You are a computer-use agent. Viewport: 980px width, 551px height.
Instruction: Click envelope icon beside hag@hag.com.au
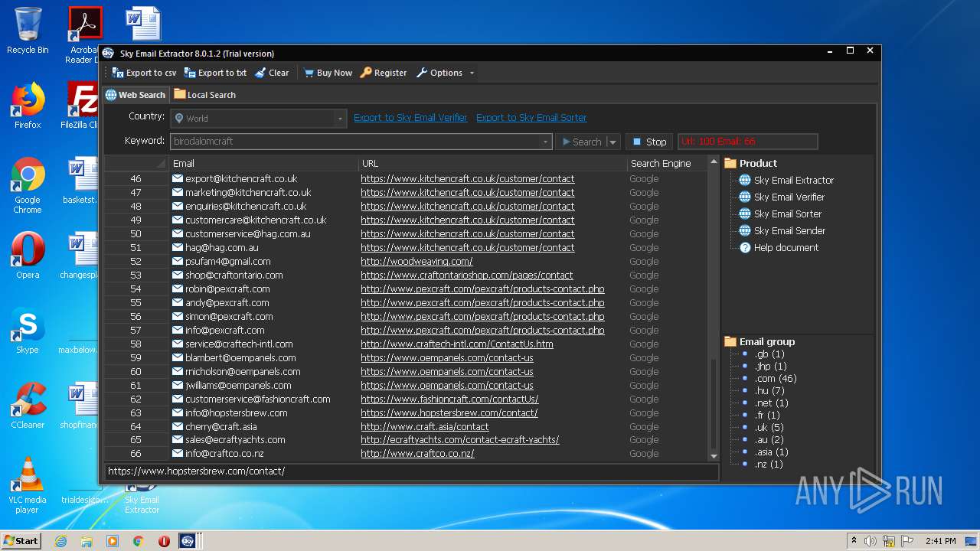coord(178,248)
